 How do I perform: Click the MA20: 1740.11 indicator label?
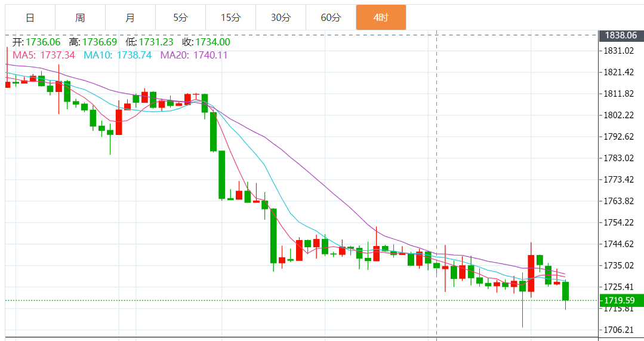coord(194,55)
